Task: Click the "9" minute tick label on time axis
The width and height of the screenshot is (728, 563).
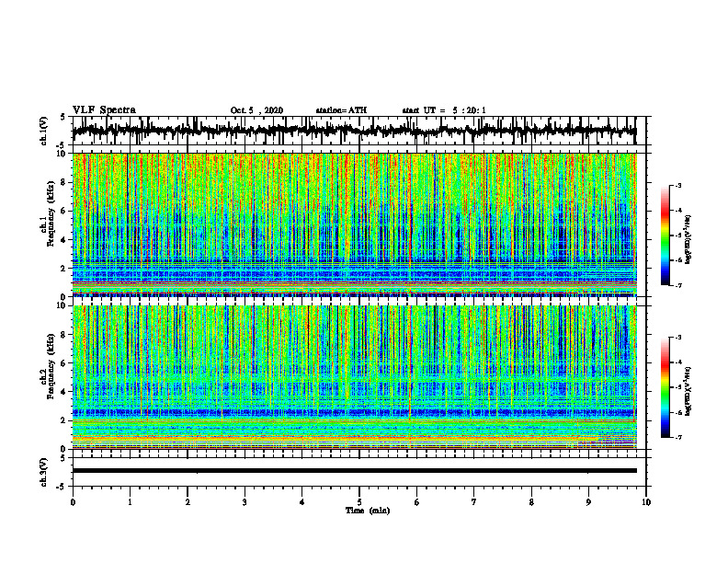Action: [588, 502]
